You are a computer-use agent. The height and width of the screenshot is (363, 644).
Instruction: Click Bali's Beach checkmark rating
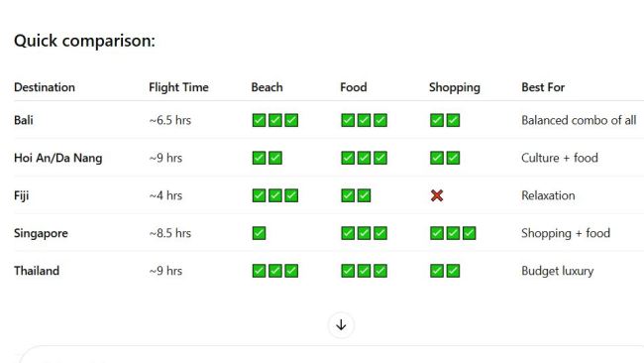tap(275, 120)
